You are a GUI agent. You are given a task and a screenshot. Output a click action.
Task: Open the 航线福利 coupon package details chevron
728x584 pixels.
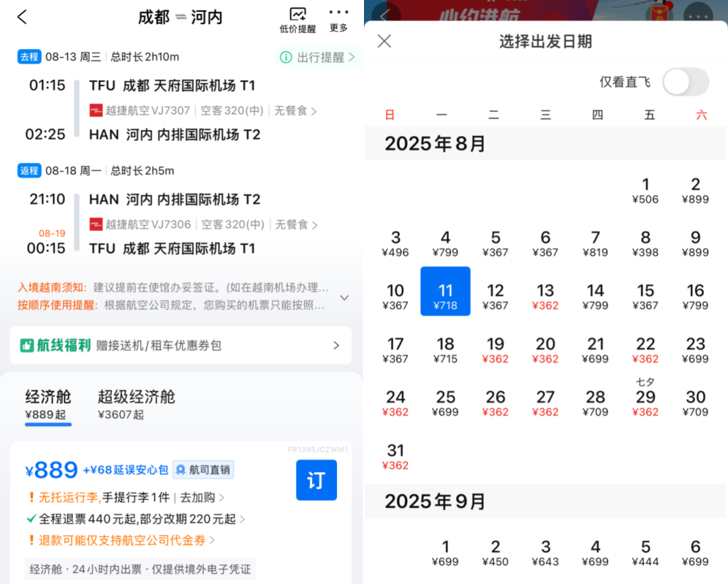[336, 345]
